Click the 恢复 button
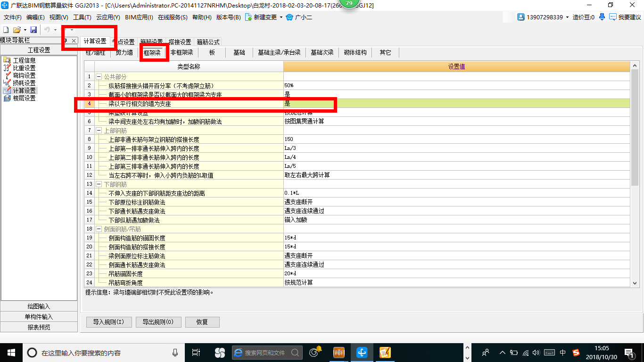Viewport: 644px width, 362px height. coord(202,322)
